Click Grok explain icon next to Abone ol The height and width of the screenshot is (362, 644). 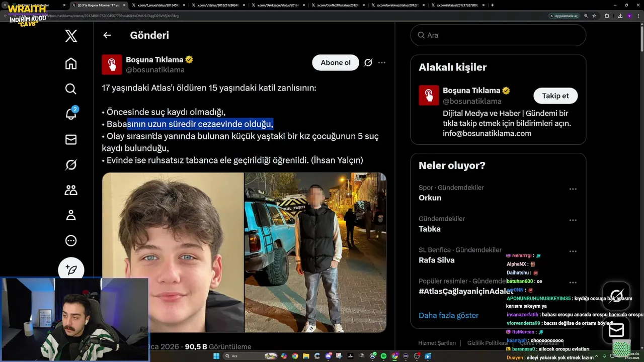pyautogui.click(x=368, y=63)
